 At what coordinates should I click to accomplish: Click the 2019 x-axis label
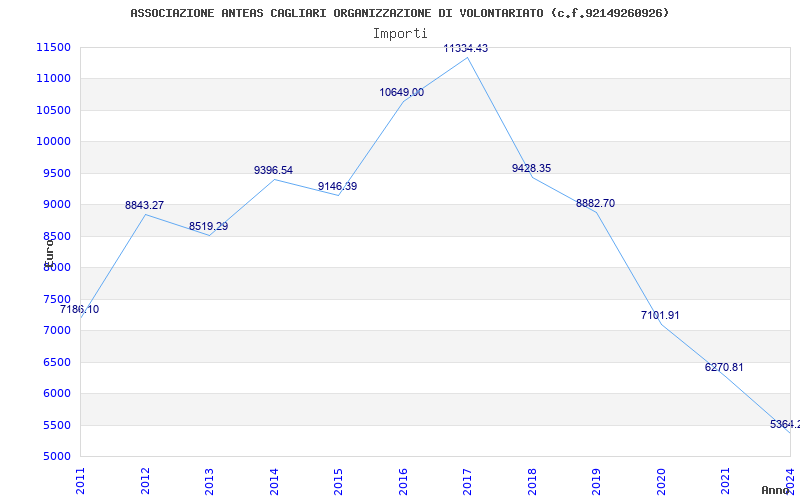pyautogui.click(x=596, y=481)
